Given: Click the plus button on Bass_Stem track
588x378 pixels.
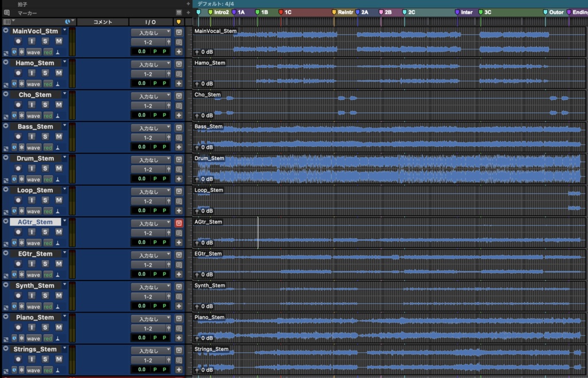Looking at the screenshot, I should (179, 147).
